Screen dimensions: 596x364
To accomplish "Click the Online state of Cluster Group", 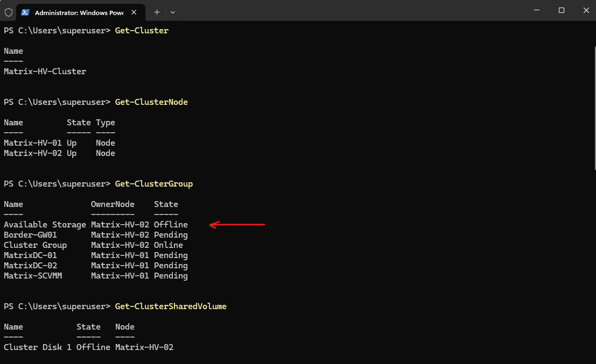I will coord(169,245).
